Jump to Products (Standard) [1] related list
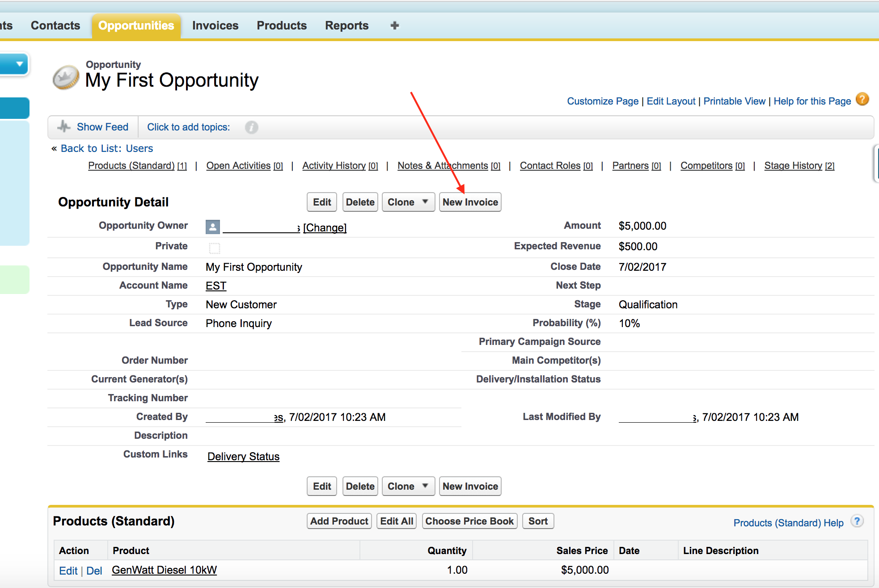 pos(137,165)
